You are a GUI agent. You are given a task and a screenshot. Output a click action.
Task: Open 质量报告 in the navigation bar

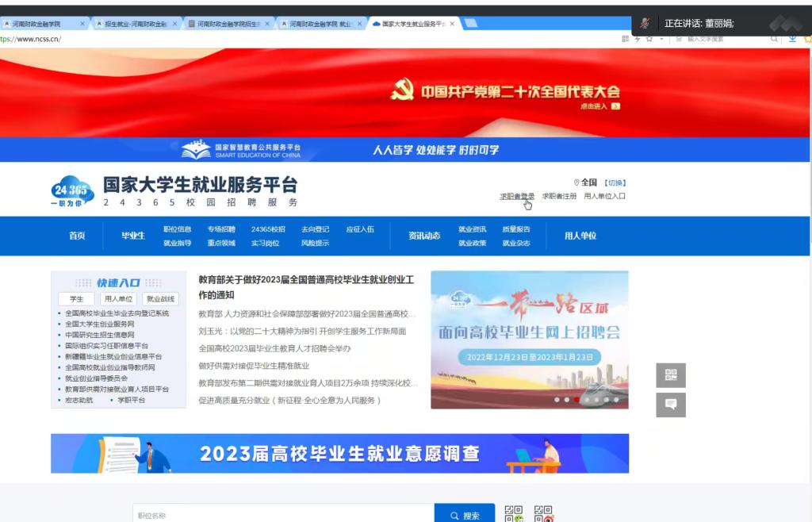(x=516, y=229)
